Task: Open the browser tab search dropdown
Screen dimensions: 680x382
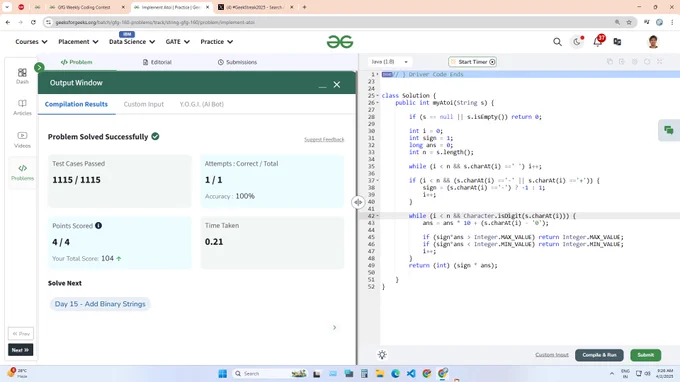Action: 7,7
